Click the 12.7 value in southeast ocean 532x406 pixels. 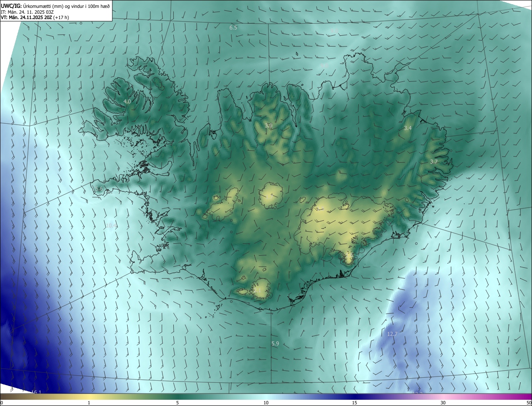pyautogui.click(x=392, y=334)
